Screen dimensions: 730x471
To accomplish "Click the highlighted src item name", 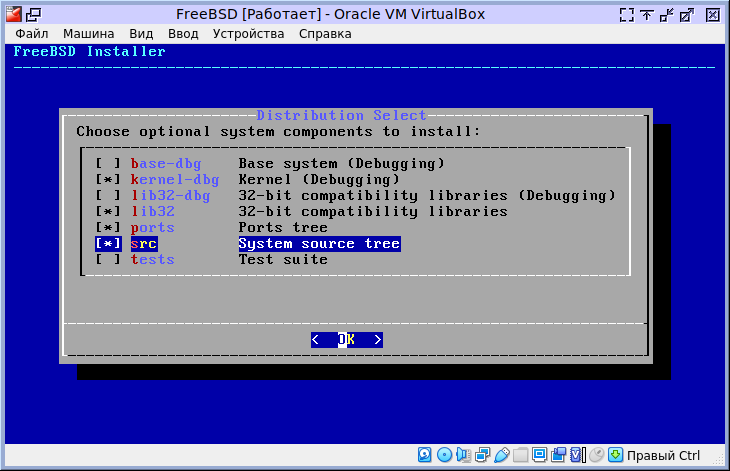I will tap(144, 243).
